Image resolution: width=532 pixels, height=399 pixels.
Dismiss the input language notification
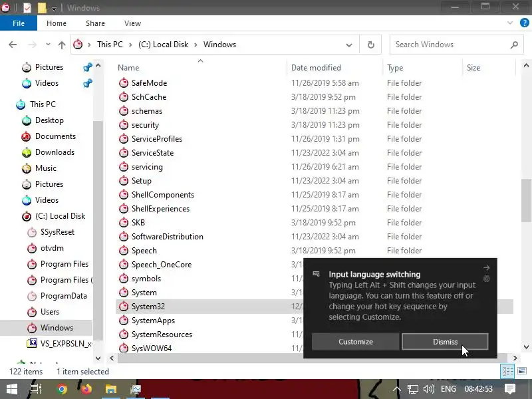(x=445, y=342)
